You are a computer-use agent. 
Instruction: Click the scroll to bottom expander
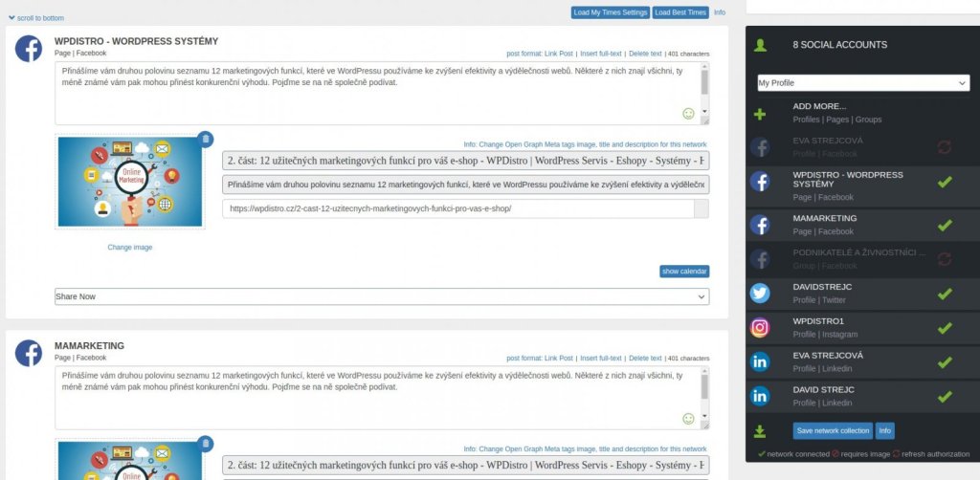[36, 18]
